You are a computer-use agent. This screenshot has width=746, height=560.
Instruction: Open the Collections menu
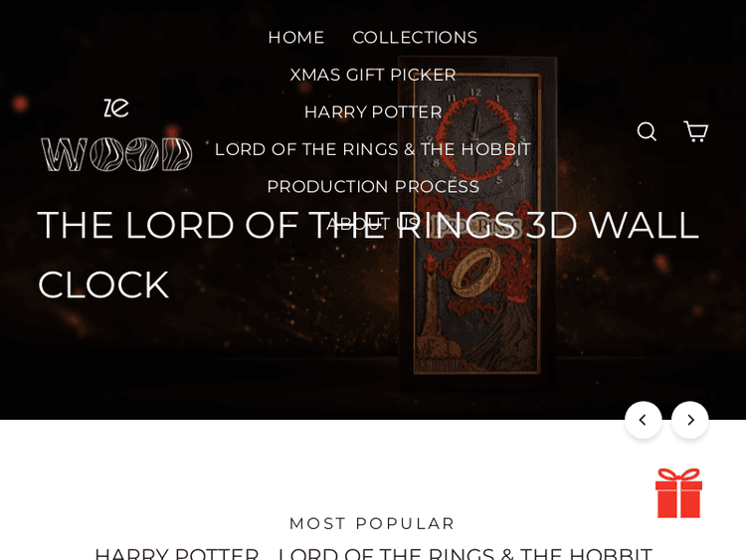coord(415,38)
